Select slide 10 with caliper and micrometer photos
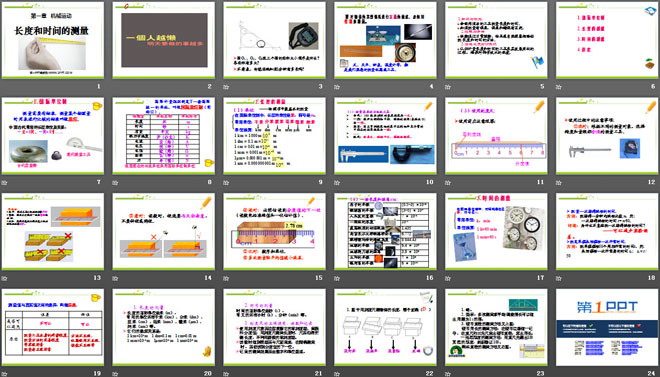The image size is (660, 377). pos(385,136)
